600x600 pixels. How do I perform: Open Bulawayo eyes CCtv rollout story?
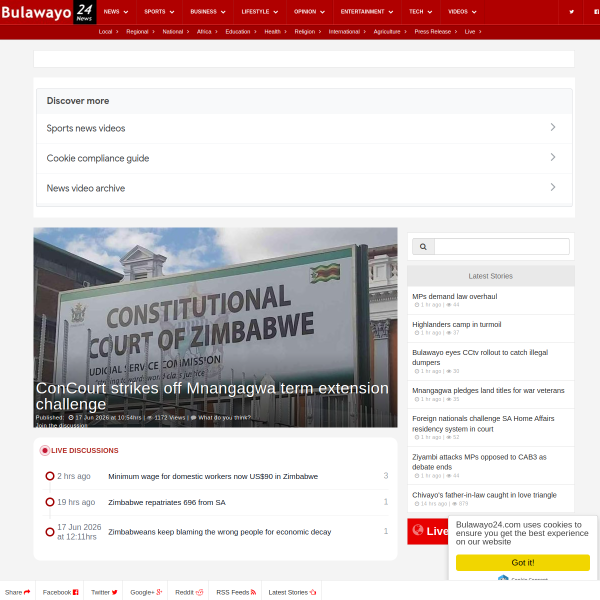(480, 357)
